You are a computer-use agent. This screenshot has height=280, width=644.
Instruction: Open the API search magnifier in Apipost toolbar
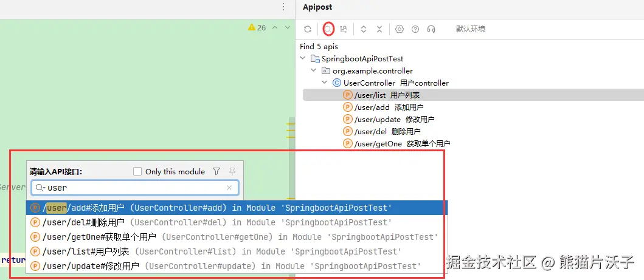tap(328, 29)
